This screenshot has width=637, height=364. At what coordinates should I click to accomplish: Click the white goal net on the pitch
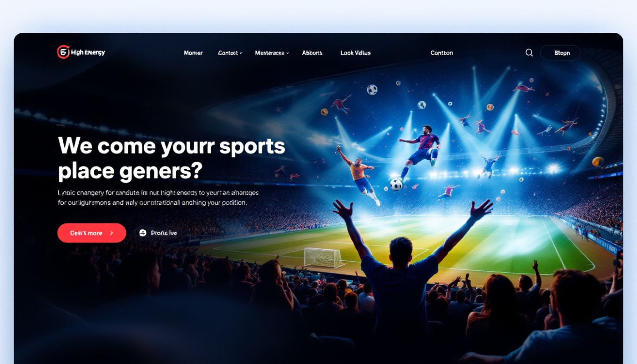[324, 258]
